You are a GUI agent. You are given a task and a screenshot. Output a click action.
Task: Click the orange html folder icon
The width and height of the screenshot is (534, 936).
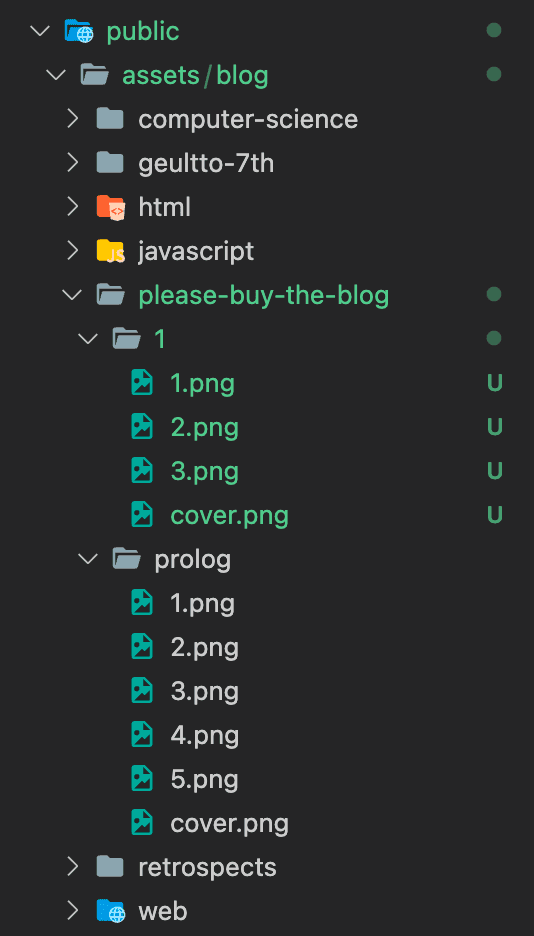[x=110, y=207]
